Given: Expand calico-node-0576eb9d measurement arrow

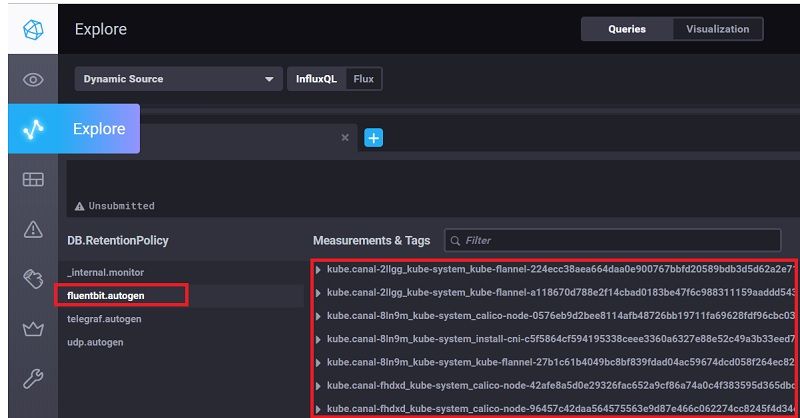Looking at the screenshot, I should point(318,316).
